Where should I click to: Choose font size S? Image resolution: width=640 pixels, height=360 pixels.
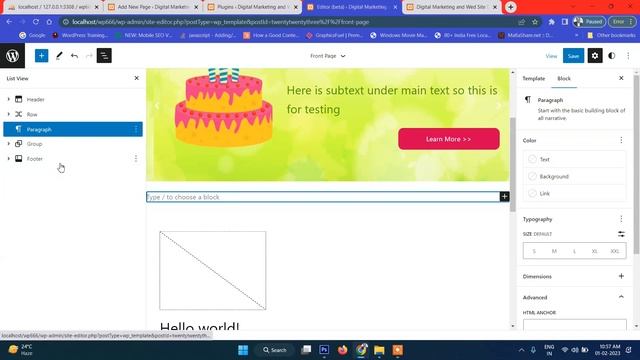pos(534,251)
